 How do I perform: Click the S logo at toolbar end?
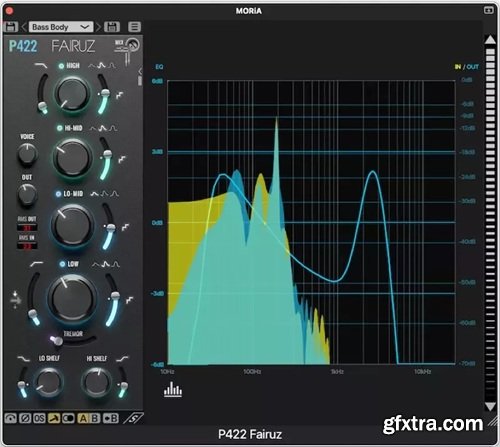(x=133, y=418)
